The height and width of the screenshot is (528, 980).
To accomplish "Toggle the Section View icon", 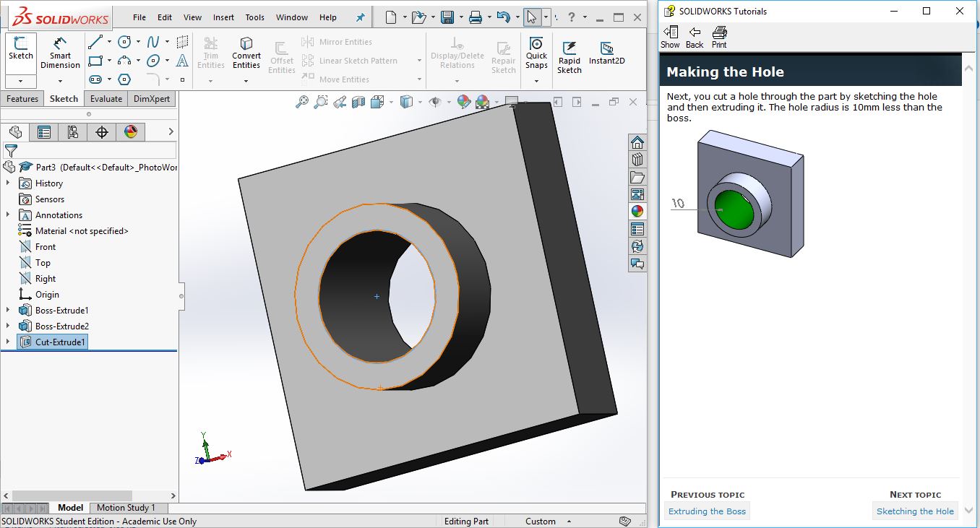I will 358,103.
